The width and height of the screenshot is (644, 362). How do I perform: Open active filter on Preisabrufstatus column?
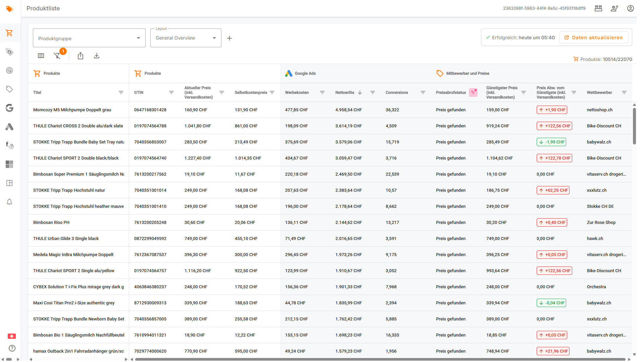tap(473, 93)
